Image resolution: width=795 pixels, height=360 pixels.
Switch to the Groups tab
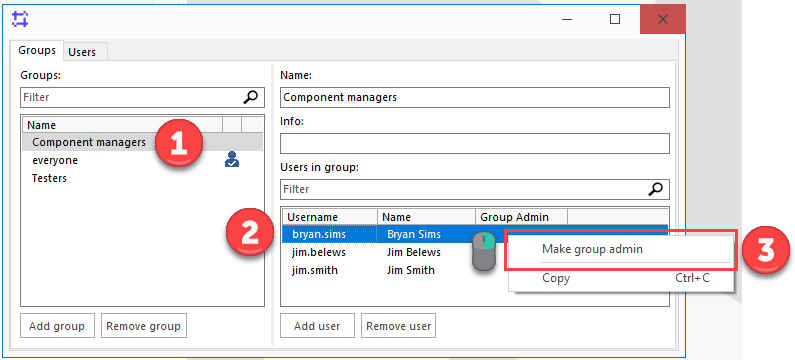click(x=37, y=51)
